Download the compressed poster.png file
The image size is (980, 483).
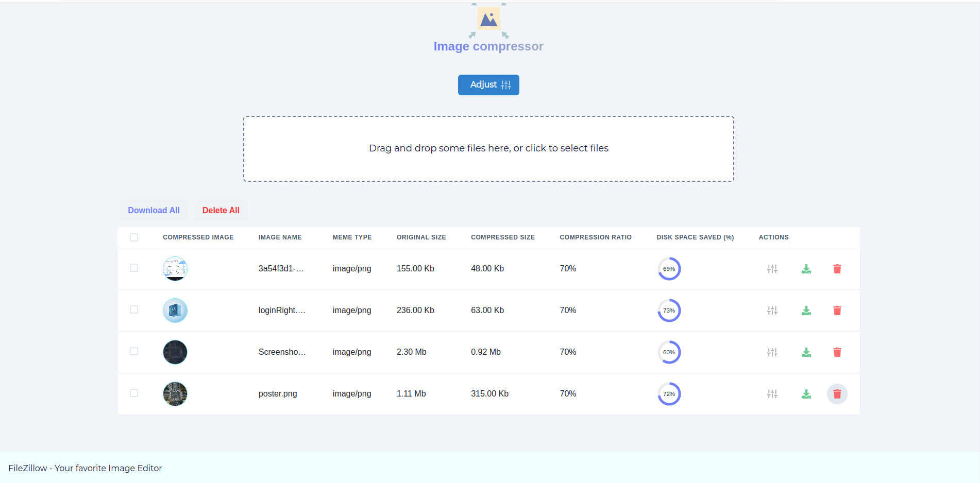point(806,393)
